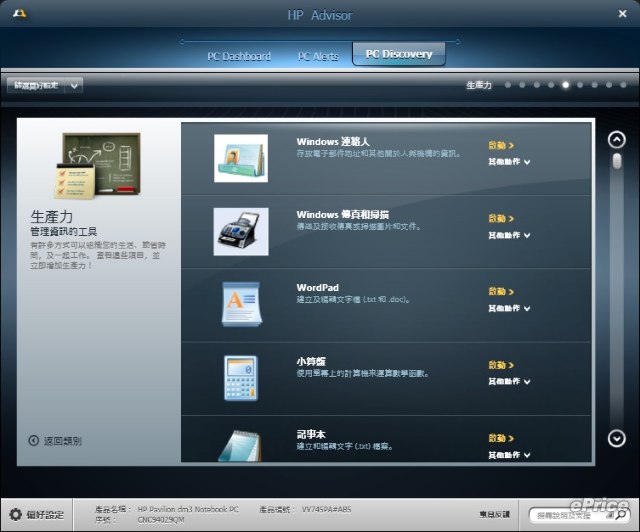Click the product number VV745PA#AB5

(327, 509)
